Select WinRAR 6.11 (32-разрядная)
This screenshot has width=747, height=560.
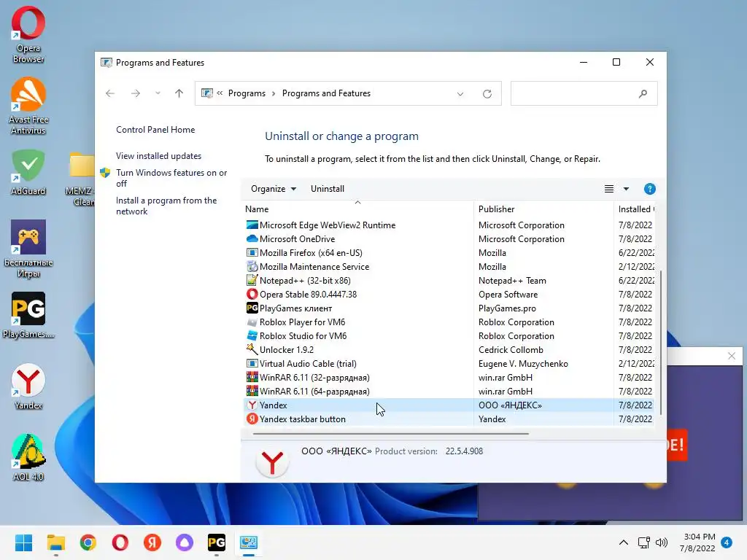[x=448, y=377]
